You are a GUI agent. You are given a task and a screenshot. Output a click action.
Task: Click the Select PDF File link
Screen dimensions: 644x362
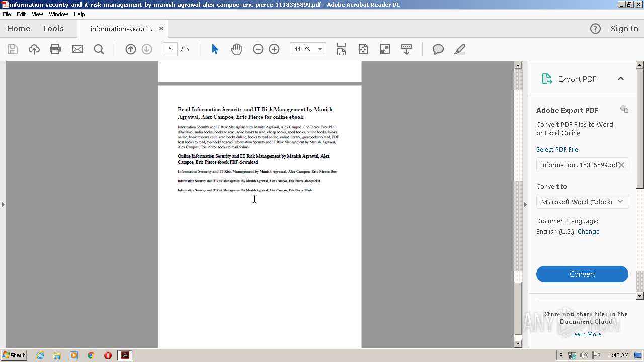pos(557,150)
